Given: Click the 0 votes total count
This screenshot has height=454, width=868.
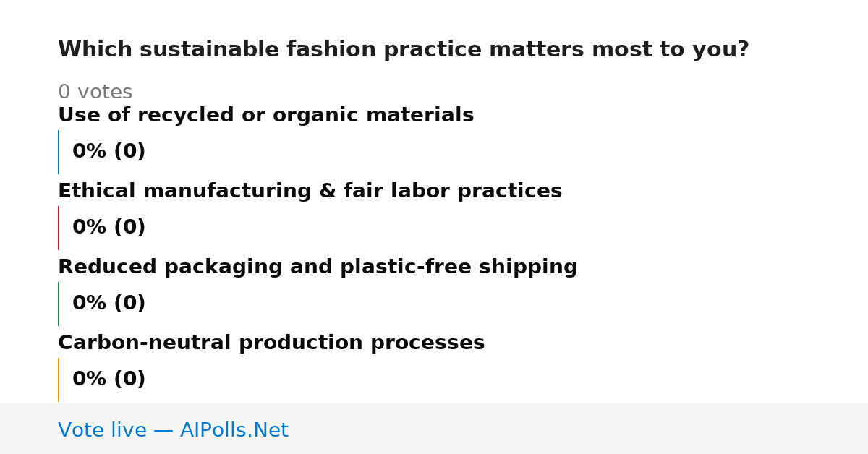Looking at the screenshot, I should [95, 93].
